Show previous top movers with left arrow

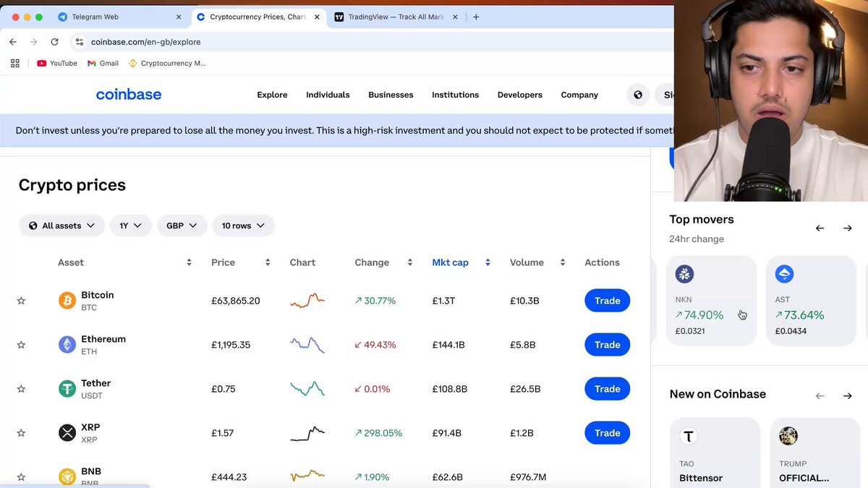pos(820,228)
